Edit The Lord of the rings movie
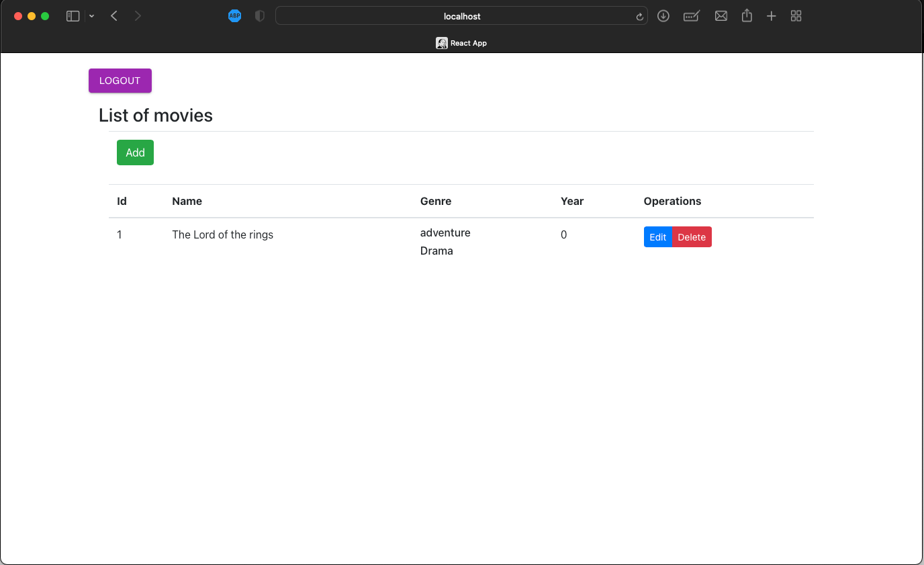The height and width of the screenshot is (565, 924). pyautogui.click(x=658, y=237)
